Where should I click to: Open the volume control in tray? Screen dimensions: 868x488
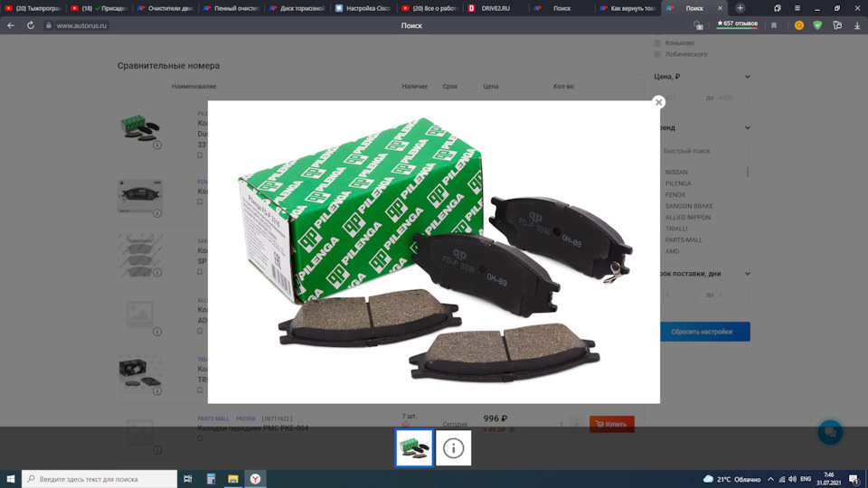pyautogui.click(x=792, y=479)
